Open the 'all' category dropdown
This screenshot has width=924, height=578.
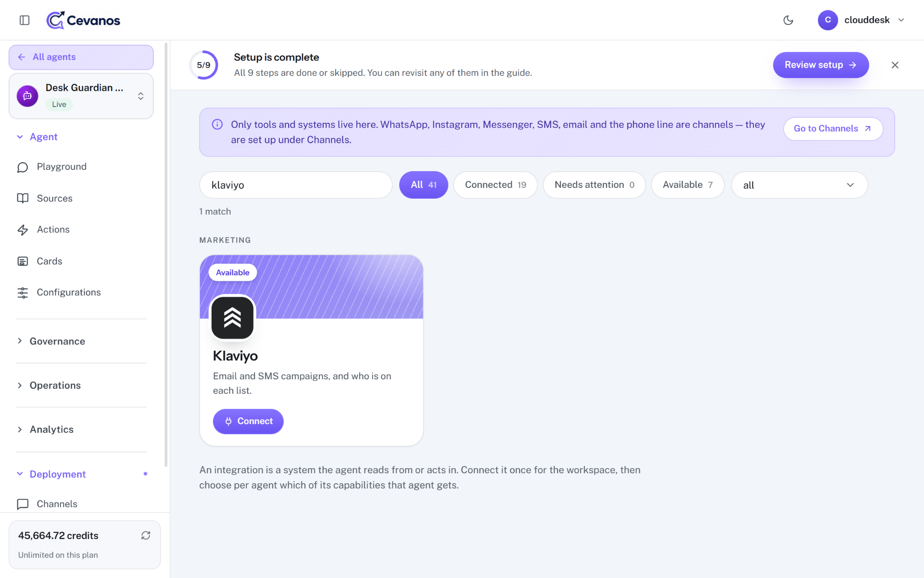[799, 185]
